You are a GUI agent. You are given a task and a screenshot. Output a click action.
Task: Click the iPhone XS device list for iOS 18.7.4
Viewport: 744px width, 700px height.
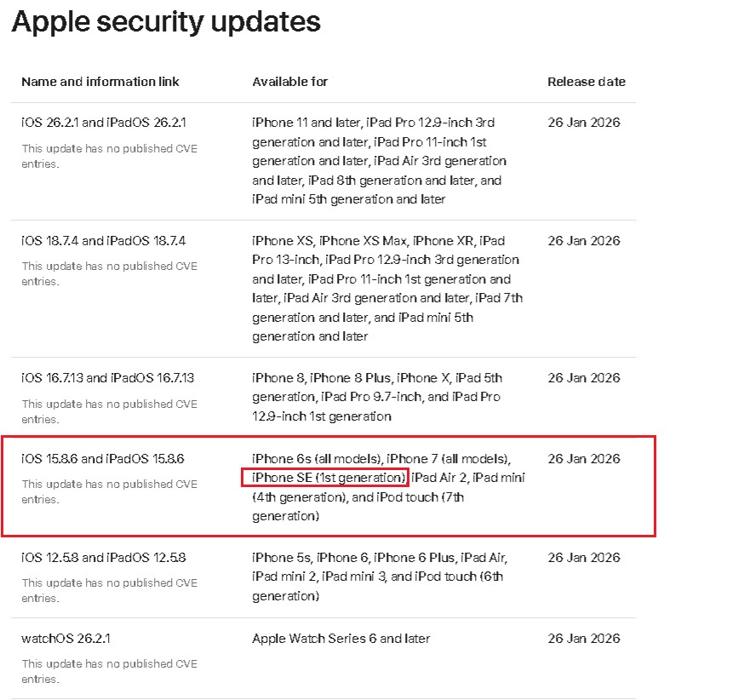387,289
